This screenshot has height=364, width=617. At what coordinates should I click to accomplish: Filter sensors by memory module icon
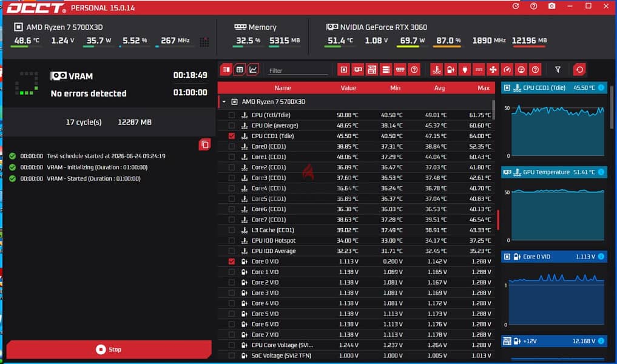[x=400, y=70]
